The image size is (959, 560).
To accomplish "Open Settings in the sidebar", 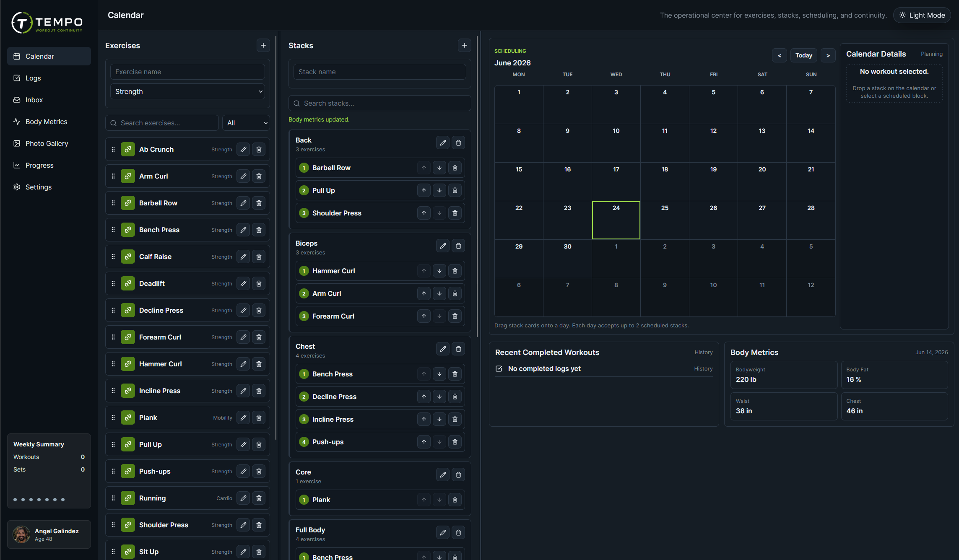I will [x=49, y=187].
